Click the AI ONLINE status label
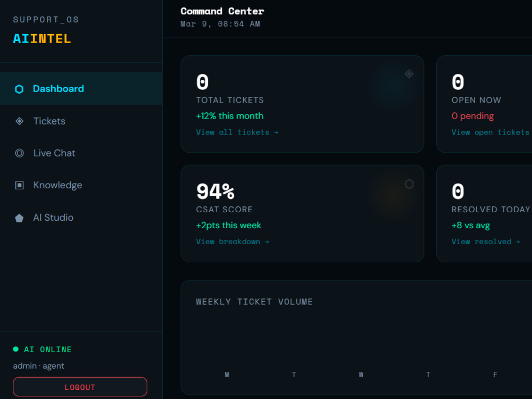 [x=48, y=350]
